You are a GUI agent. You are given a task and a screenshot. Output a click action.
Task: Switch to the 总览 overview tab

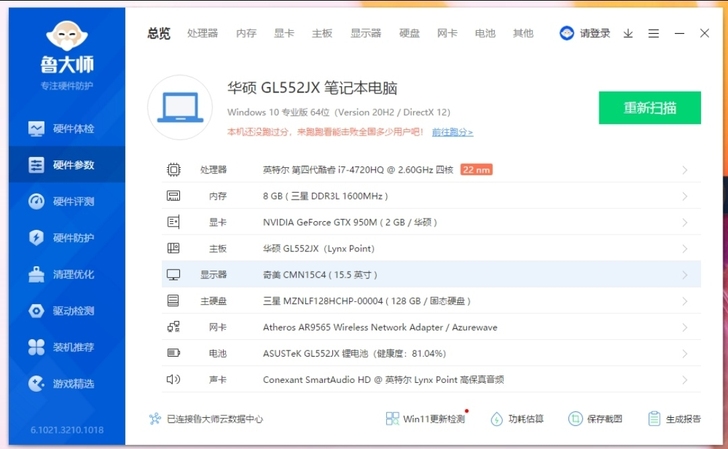point(159,33)
